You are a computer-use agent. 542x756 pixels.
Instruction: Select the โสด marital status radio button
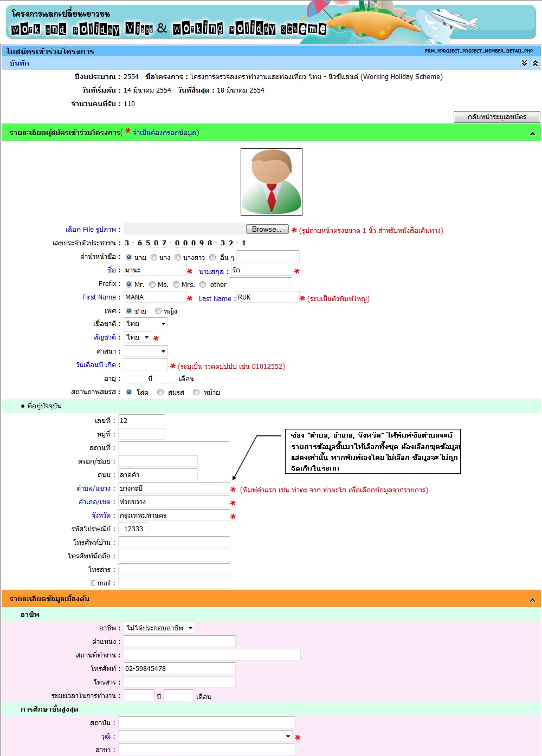129,392
